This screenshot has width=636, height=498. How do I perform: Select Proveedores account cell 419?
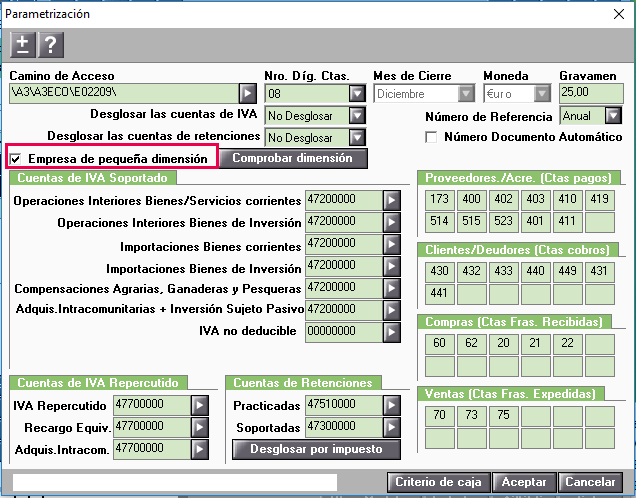click(600, 200)
